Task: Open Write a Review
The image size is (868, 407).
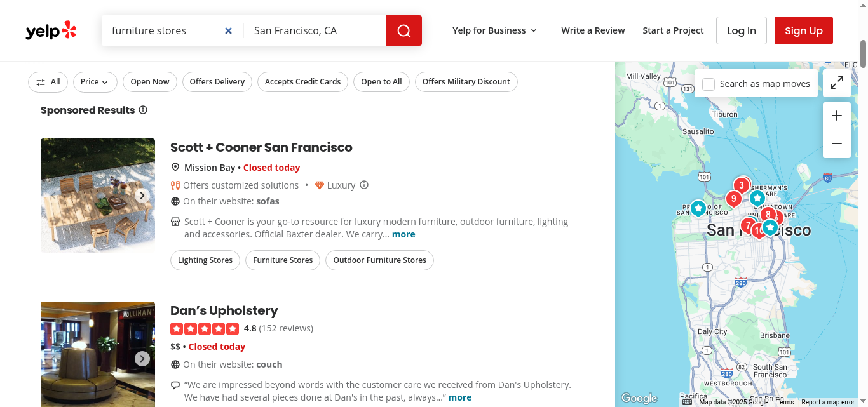Action: tap(593, 30)
